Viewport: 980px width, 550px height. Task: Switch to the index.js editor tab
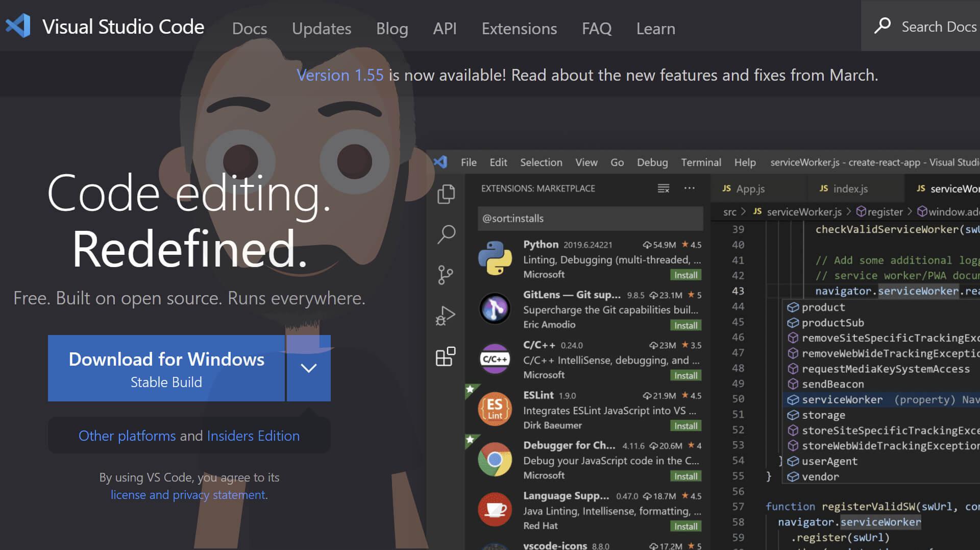click(x=851, y=188)
